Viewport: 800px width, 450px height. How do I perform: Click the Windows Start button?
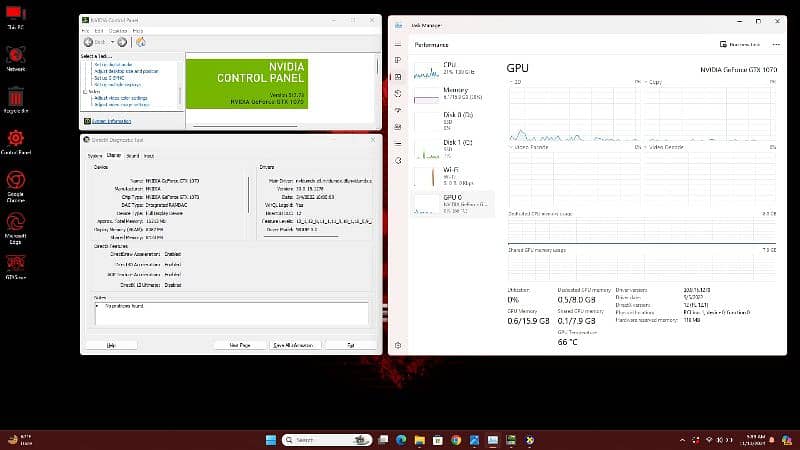(x=268, y=439)
